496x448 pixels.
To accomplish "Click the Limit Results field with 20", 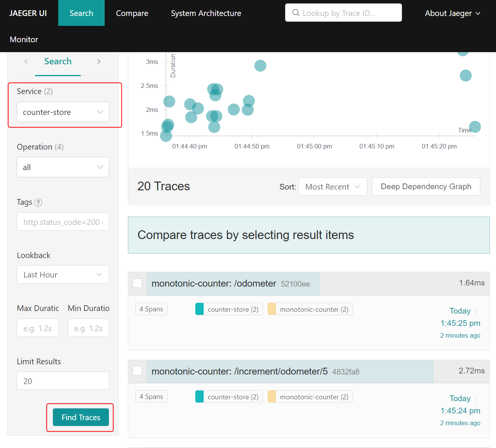I will click(63, 381).
